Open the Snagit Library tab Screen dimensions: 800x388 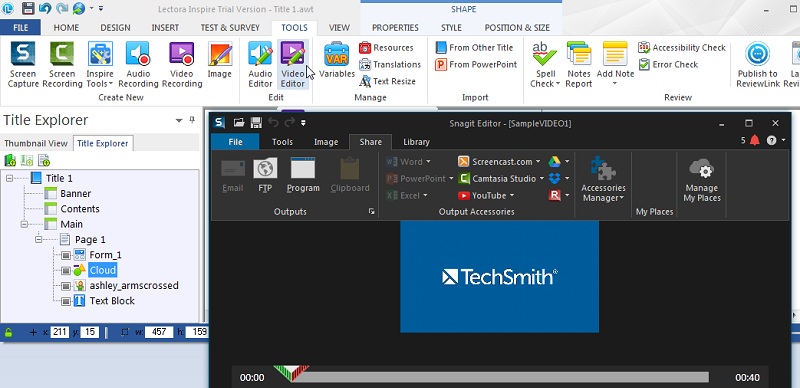pos(416,142)
